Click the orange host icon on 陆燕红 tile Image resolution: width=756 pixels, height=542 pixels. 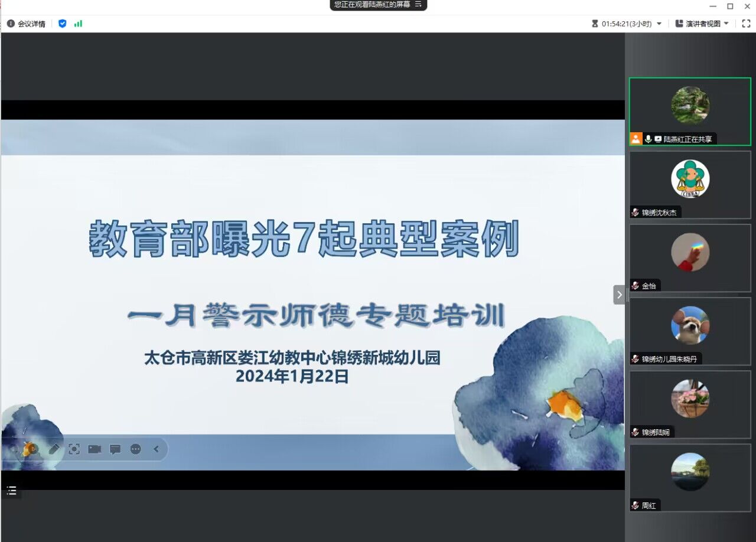point(636,139)
